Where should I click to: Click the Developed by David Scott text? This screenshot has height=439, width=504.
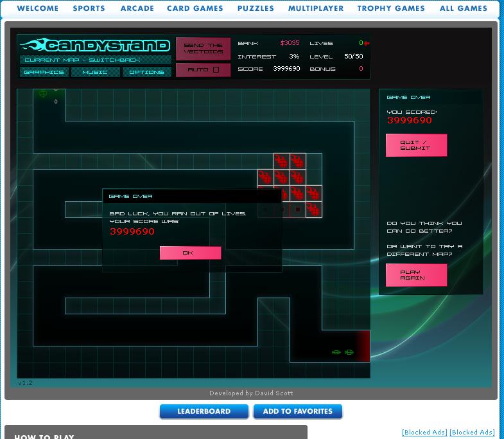click(251, 393)
